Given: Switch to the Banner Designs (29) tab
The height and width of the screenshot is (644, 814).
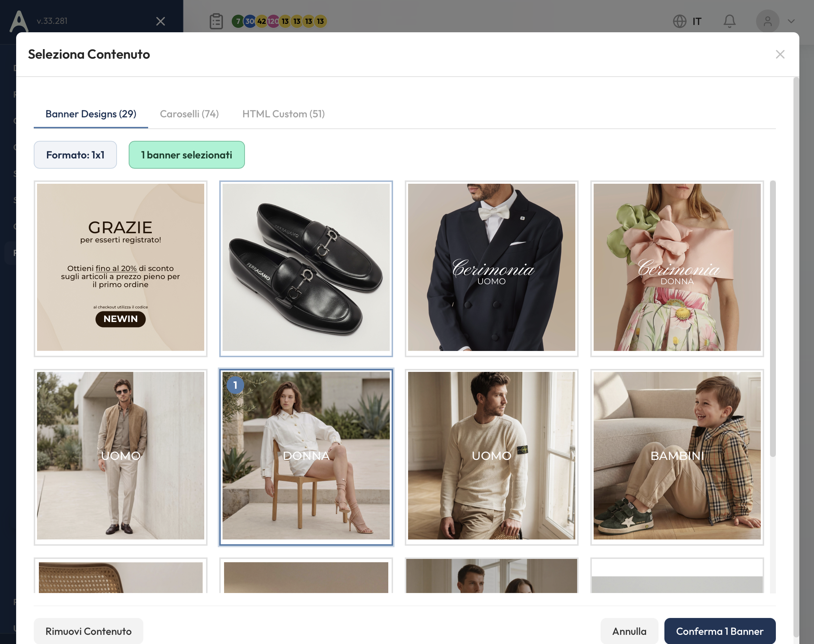Looking at the screenshot, I should pos(91,114).
